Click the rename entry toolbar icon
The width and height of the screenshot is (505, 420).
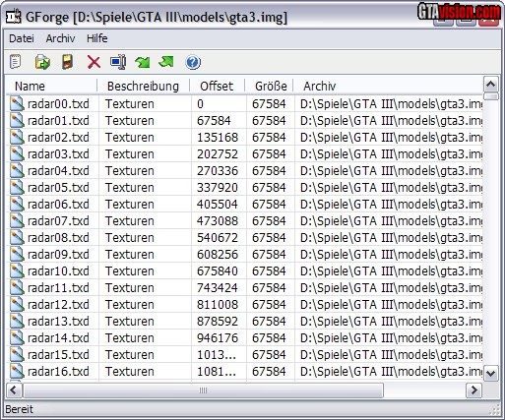[118, 62]
